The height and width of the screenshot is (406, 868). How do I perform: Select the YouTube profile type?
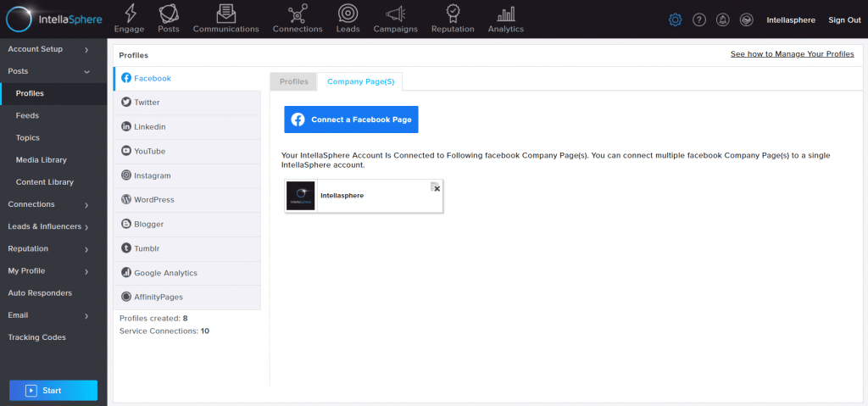(187, 151)
